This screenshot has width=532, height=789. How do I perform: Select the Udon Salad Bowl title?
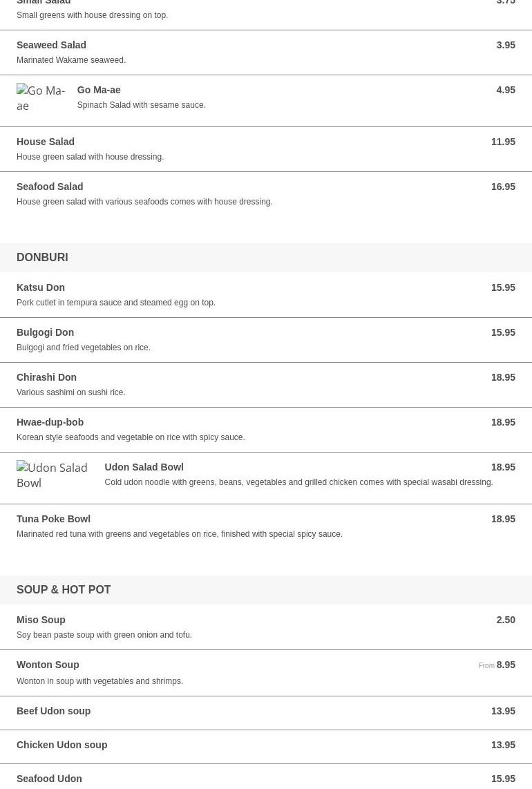coord(144,467)
